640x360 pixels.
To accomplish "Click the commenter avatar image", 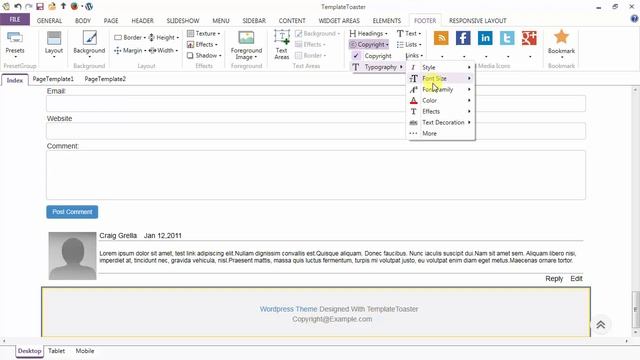I will pos(73,256).
